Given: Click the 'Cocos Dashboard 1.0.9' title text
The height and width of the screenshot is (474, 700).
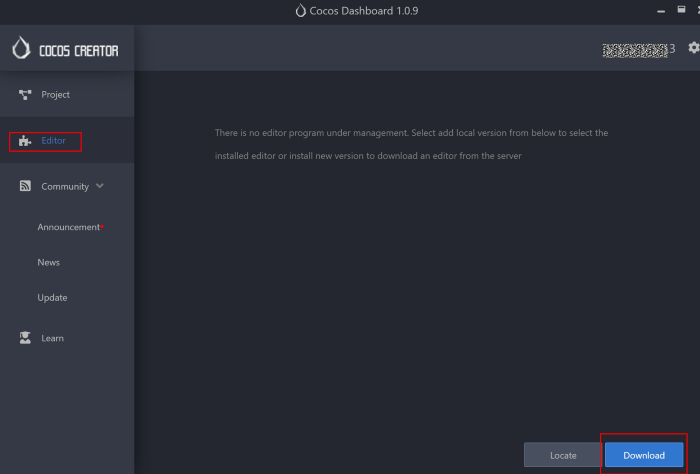Looking at the screenshot, I should [x=364, y=11].
